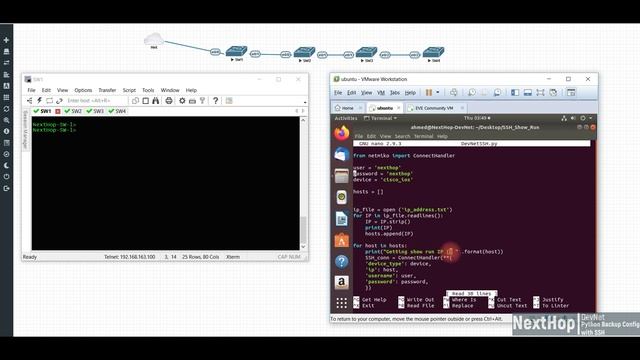Open Session Options gear icon in SecureCRT
The height and width of the screenshot is (360, 640).
(x=182, y=100)
